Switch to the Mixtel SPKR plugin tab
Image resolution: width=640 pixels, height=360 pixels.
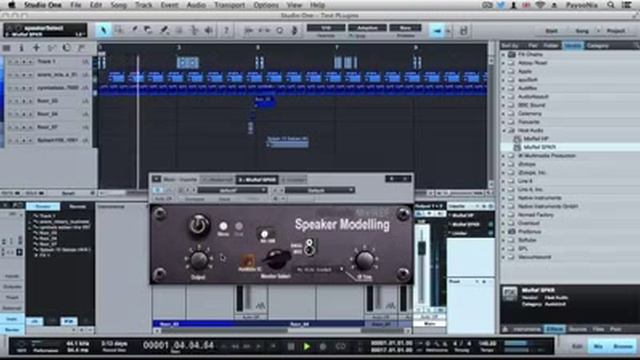257,180
